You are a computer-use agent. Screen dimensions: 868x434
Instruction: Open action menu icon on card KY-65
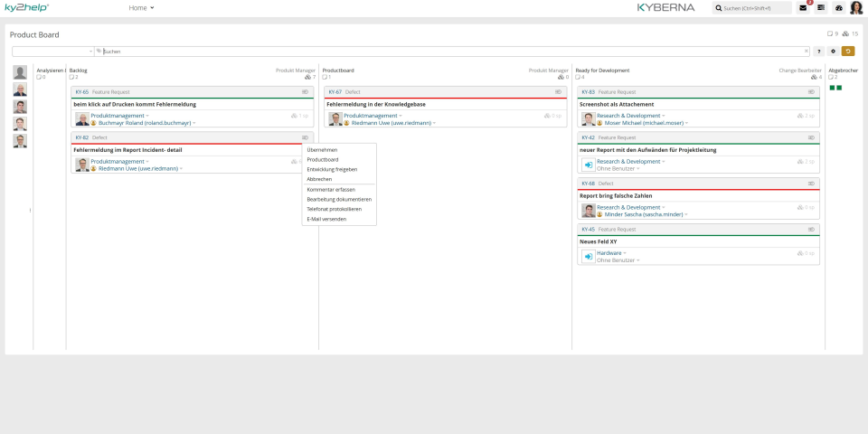(305, 92)
